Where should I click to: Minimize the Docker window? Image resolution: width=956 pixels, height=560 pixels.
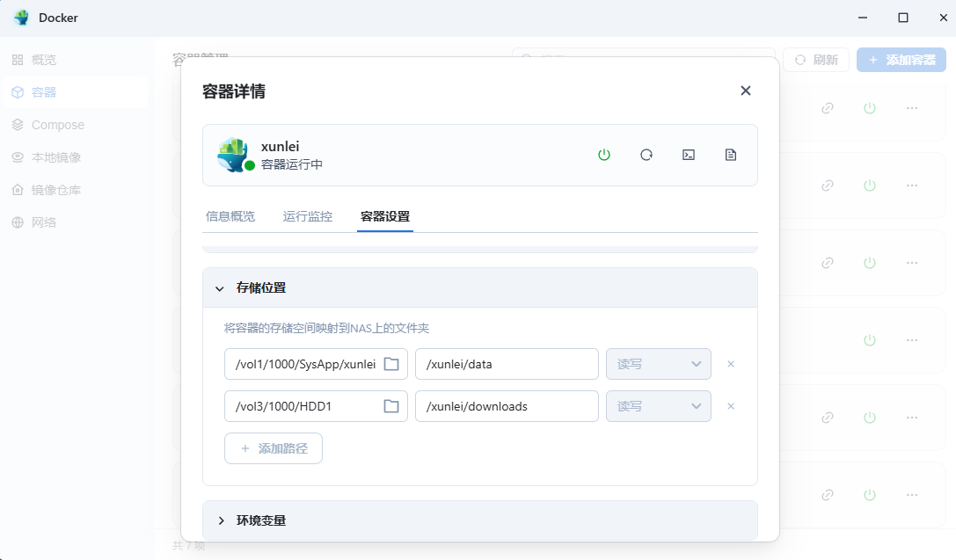[862, 18]
